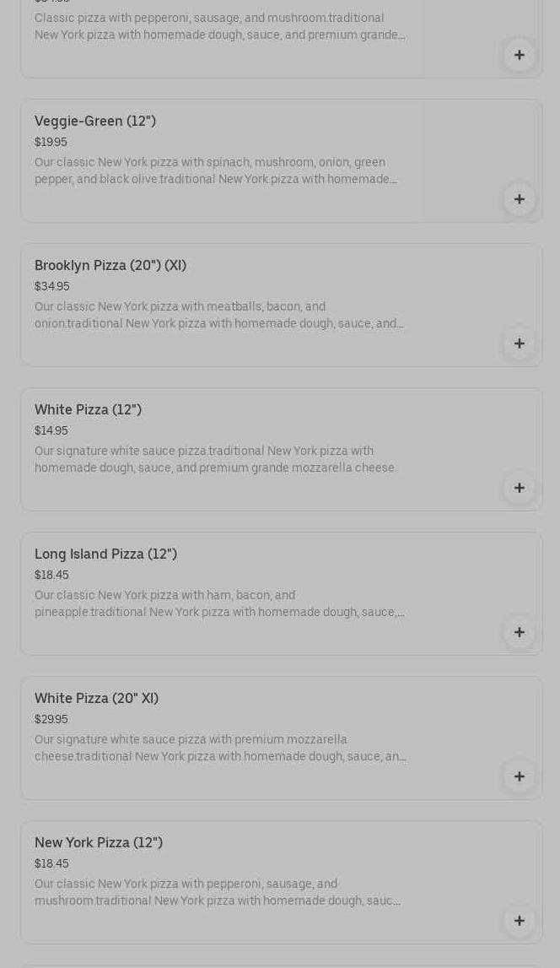Click the $34.95 Brooklyn Pizza price
Viewport: 560px width, 968px height.
pyautogui.click(x=52, y=287)
